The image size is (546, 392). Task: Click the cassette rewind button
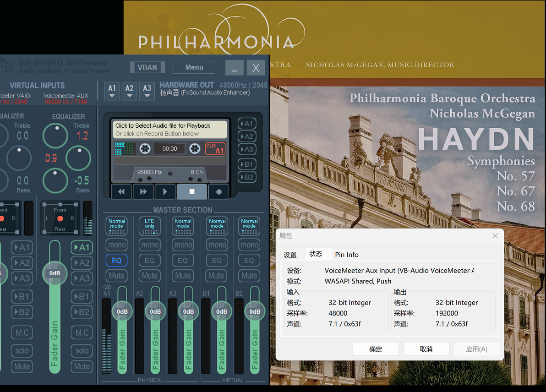click(x=121, y=191)
